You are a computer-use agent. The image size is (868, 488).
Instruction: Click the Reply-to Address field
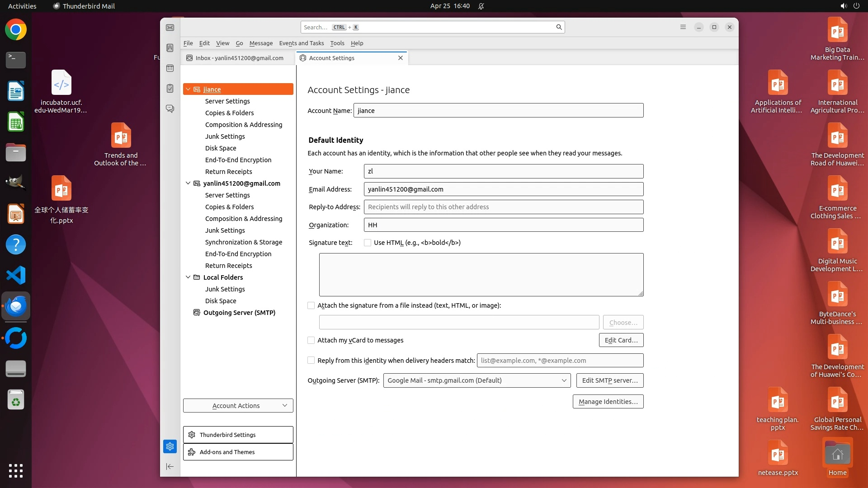503,207
